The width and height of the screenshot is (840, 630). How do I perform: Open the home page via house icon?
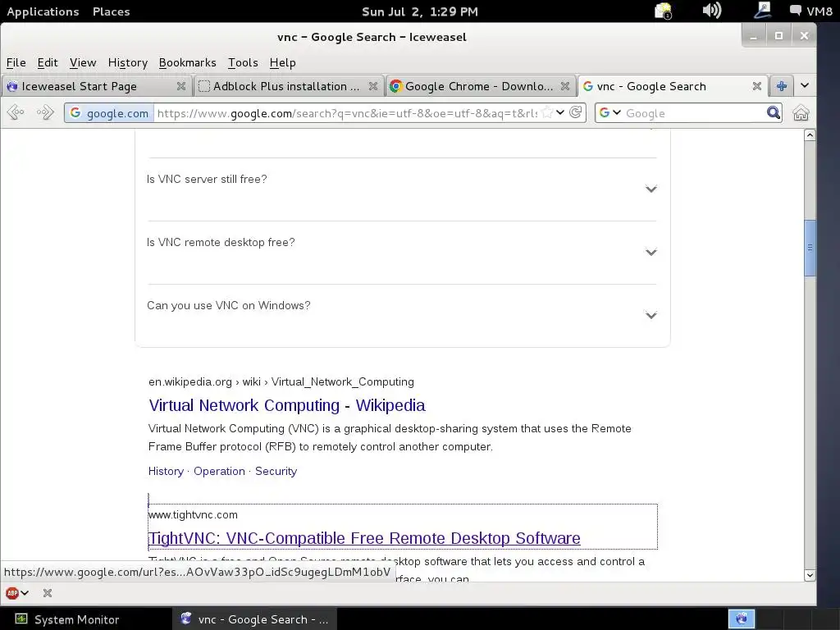tap(801, 113)
